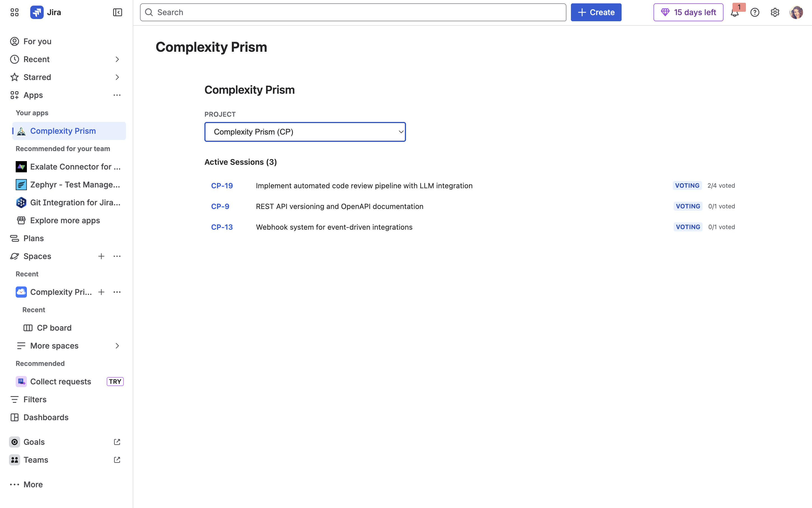Viewport: 812px width, 508px height.
Task: Open the notifications bell
Action: (735, 13)
